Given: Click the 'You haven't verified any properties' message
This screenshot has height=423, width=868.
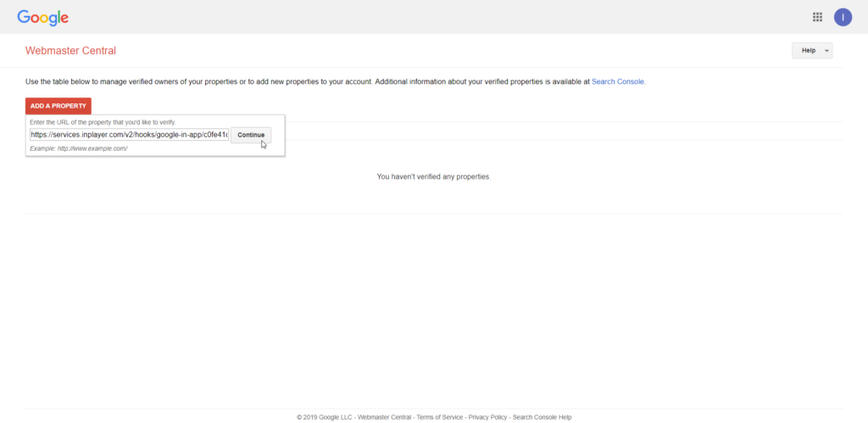Looking at the screenshot, I should (x=433, y=176).
